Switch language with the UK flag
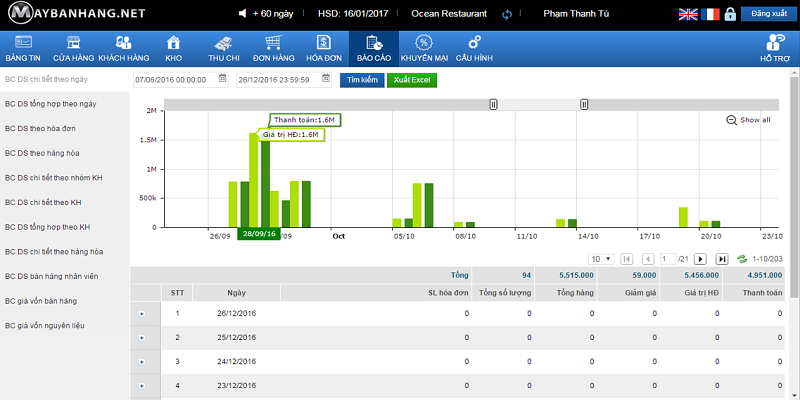Screen dimensions: 800x400 pyautogui.click(x=688, y=14)
